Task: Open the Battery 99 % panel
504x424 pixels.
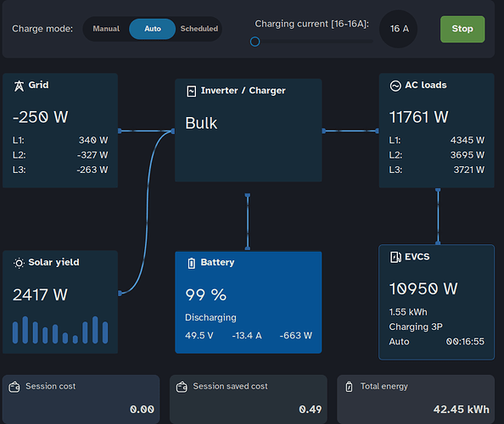Action: click(x=248, y=302)
